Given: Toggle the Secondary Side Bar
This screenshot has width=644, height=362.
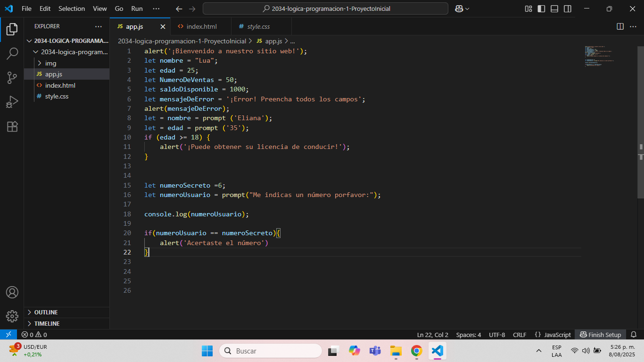Looking at the screenshot, I should (568, 8).
